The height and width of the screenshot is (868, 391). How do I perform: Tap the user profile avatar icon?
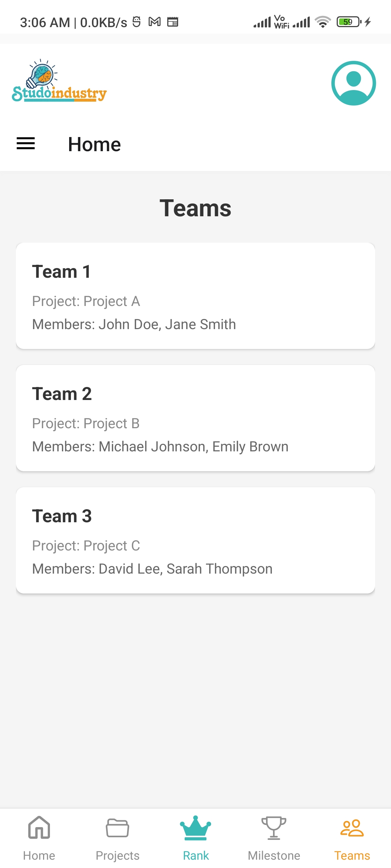353,83
